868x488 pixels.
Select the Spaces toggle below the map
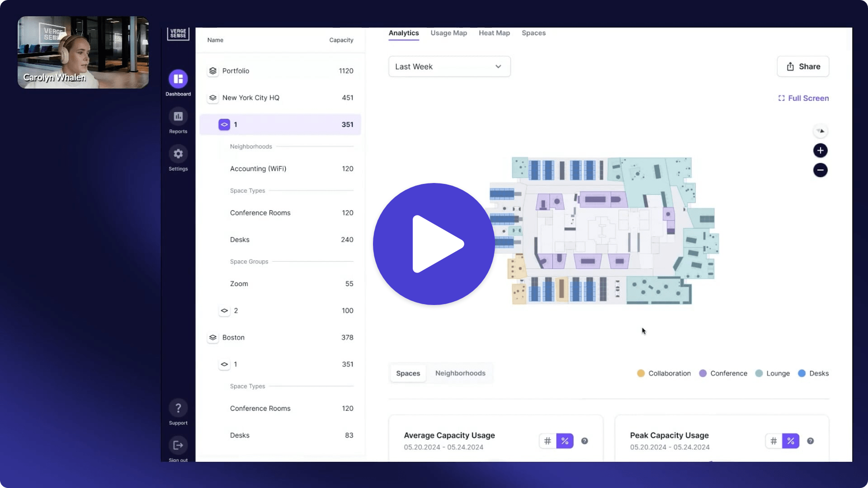pyautogui.click(x=408, y=373)
